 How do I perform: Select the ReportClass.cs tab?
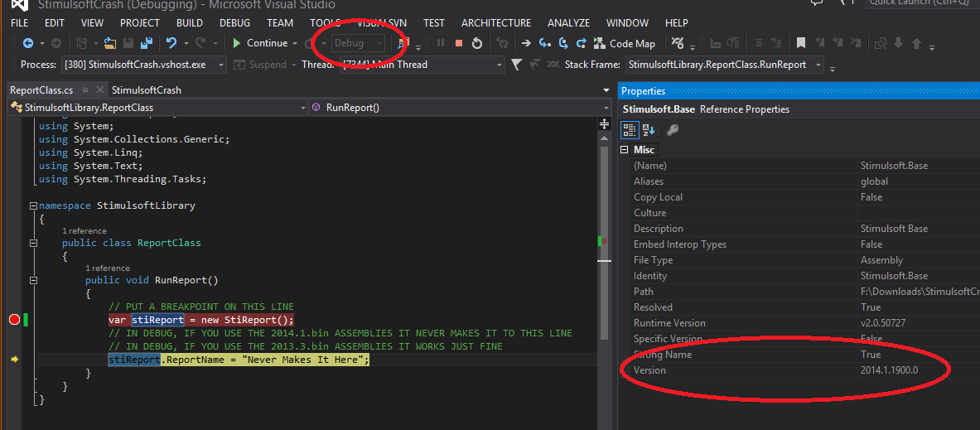pos(41,90)
